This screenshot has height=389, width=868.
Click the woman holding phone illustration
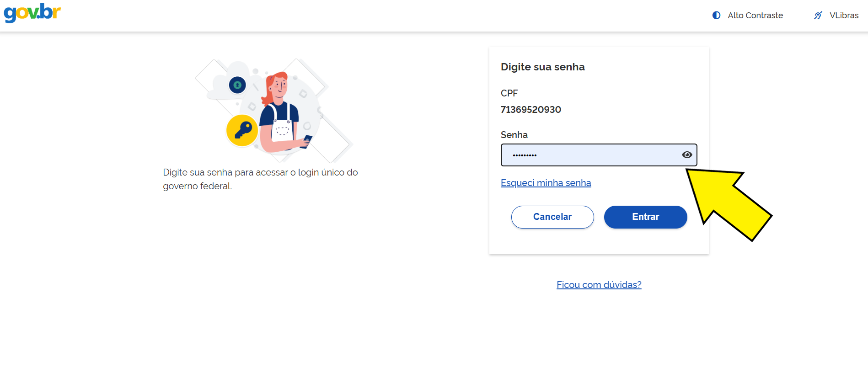(281, 114)
